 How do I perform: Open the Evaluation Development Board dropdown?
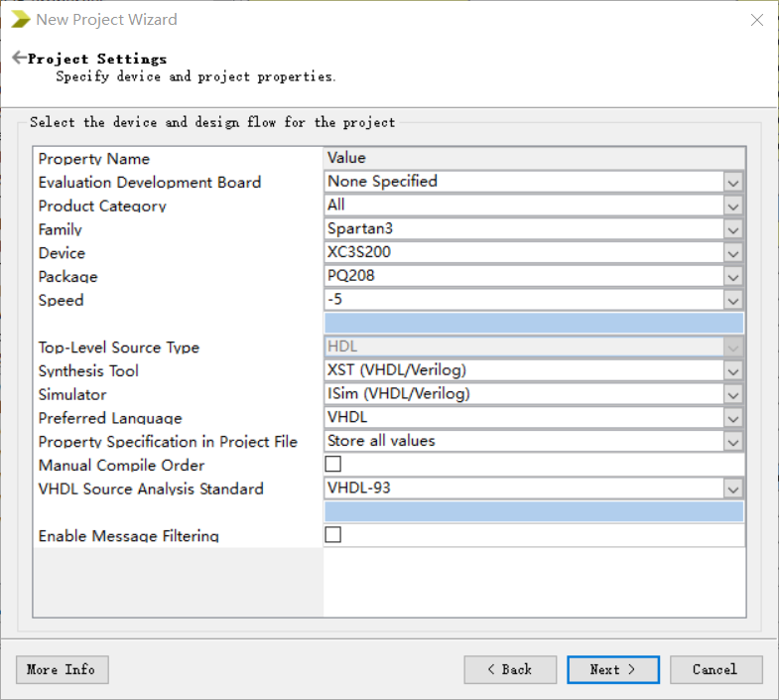pyautogui.click(x=732, y=182)
